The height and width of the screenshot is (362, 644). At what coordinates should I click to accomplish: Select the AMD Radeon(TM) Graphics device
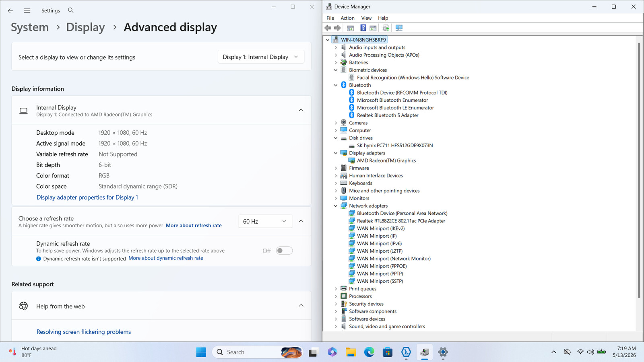pos(386,160)
